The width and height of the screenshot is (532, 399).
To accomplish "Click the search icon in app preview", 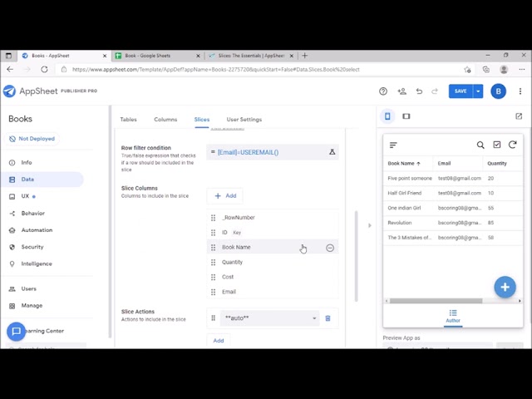I will point(480,145).
